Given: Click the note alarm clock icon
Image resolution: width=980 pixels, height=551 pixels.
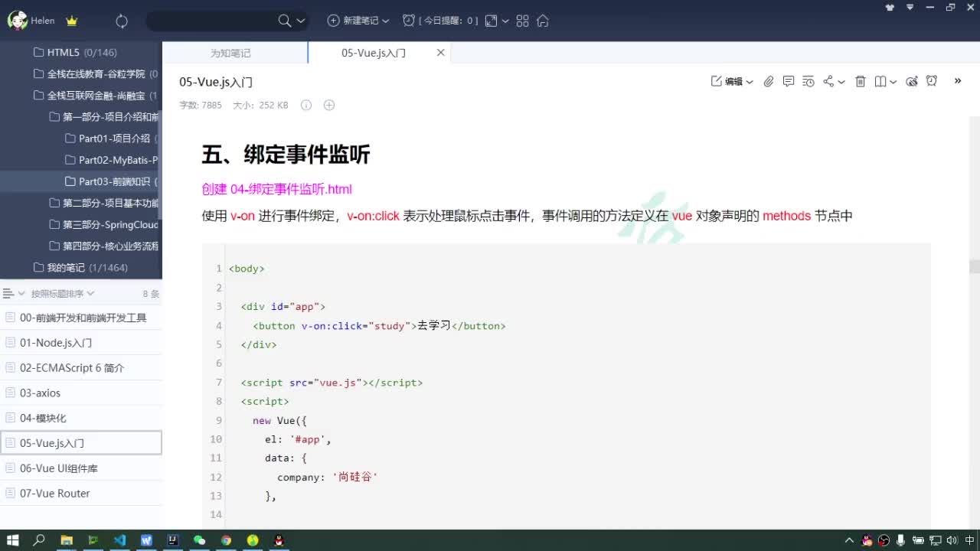Looking at the screenshot, I should pos(932,81).
